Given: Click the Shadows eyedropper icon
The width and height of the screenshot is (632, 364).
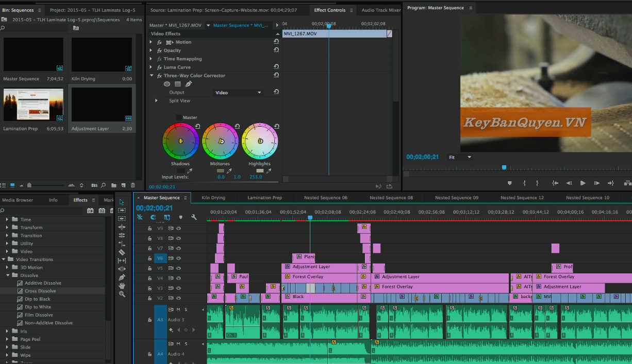Looking at the screenshot, I should coord(190,171).
